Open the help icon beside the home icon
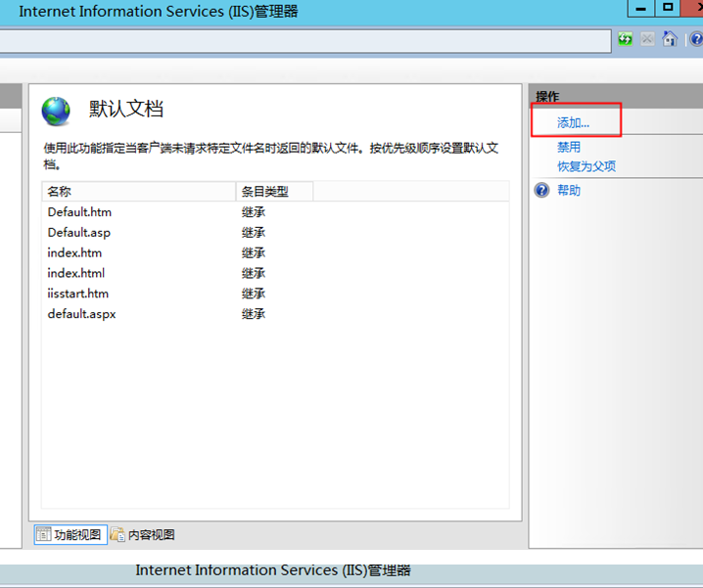703x588 pixels. pos(697,39)
